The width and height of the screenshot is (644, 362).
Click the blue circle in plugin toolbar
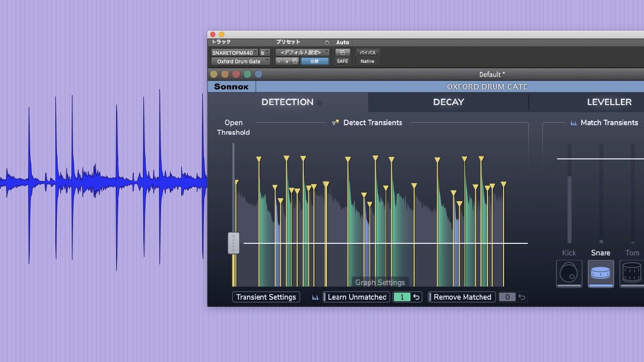pos(259,74)
